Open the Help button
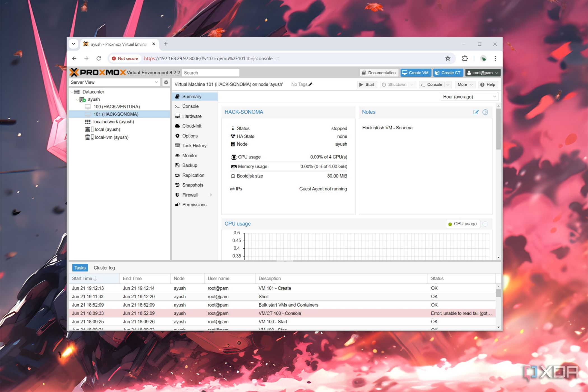The image size is (588, 392). 488,84
